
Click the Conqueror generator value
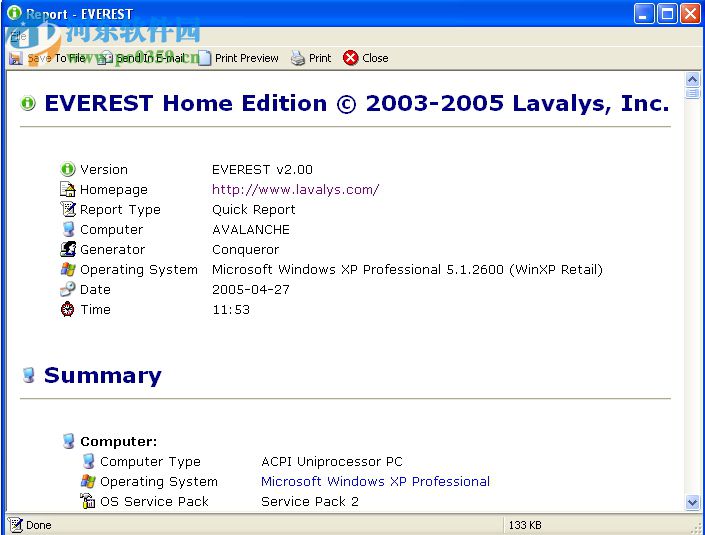245,250
